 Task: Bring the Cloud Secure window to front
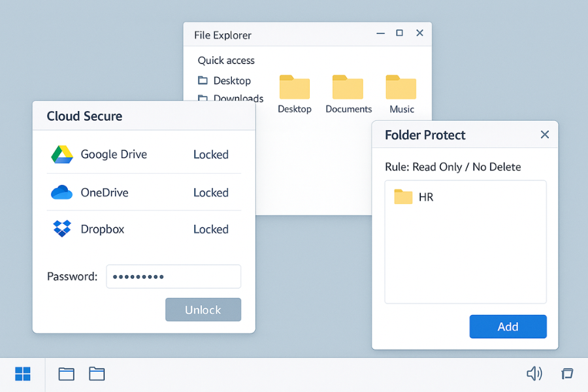(84, 116)
